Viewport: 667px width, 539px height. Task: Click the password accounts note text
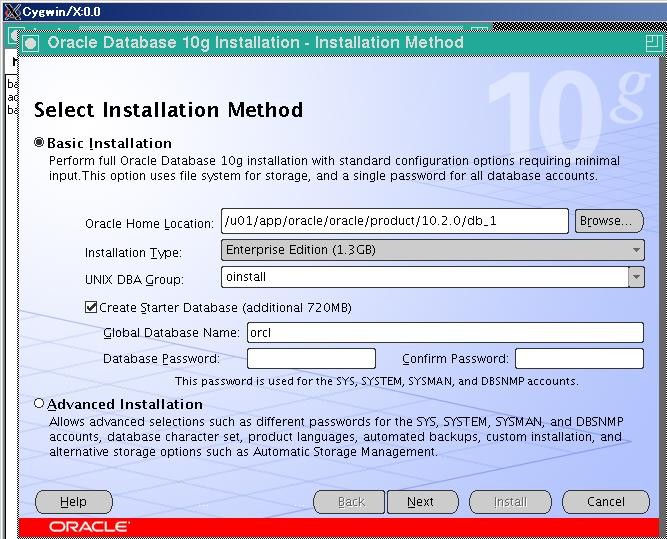tap(376, 381)
